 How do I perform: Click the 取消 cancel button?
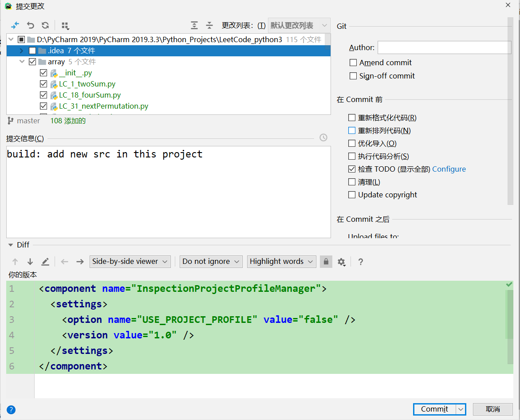pyautogui.click(x=493, y=409)
